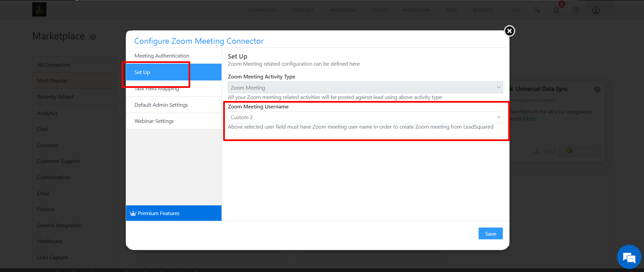The height and width of the screenshot is (272, 644).
Task: Show All Connectors in Marketplace sidebar
Action: click(74, 65)
